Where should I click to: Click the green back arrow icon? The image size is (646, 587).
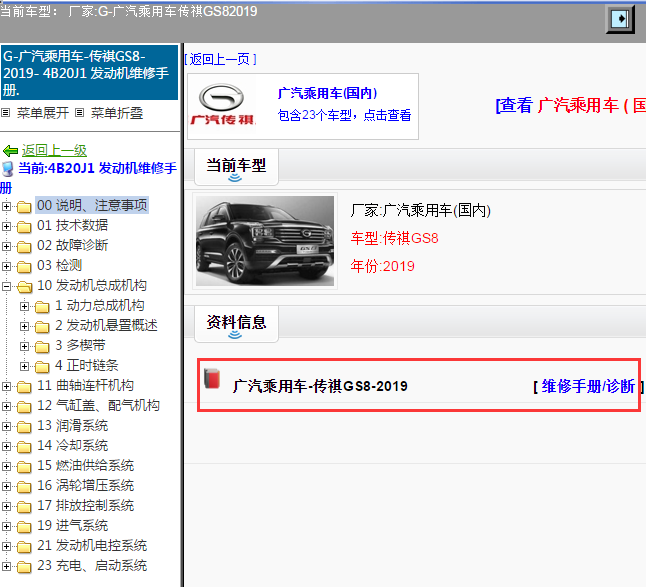[10, 151]
